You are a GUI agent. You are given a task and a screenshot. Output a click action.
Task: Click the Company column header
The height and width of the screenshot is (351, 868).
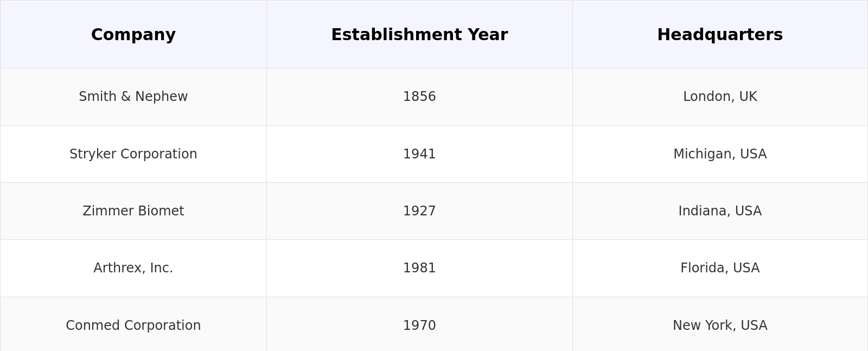(133, 35)
